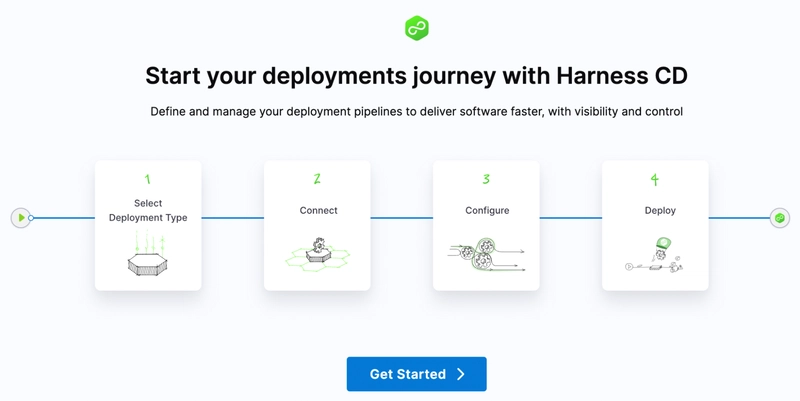
Task: Click the step number 2
Action: (317, 179)
